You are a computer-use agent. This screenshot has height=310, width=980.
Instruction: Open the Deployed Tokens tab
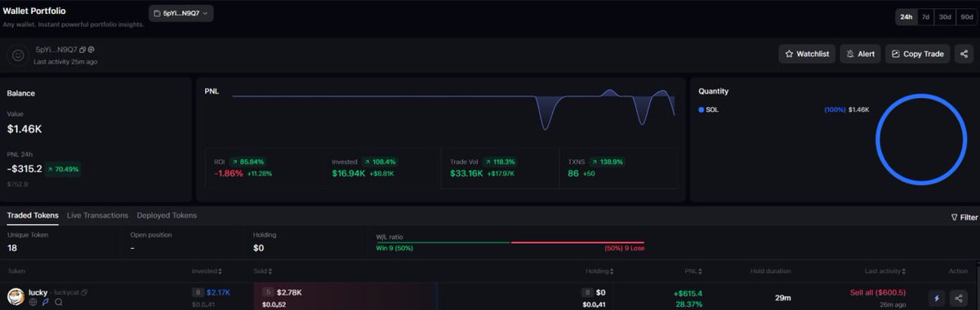(x=167, y=215)
